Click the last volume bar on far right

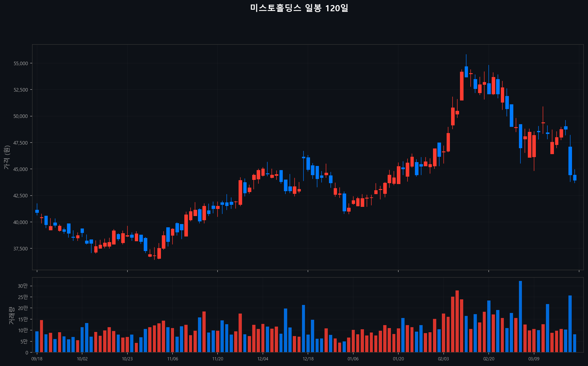point(575,343)
